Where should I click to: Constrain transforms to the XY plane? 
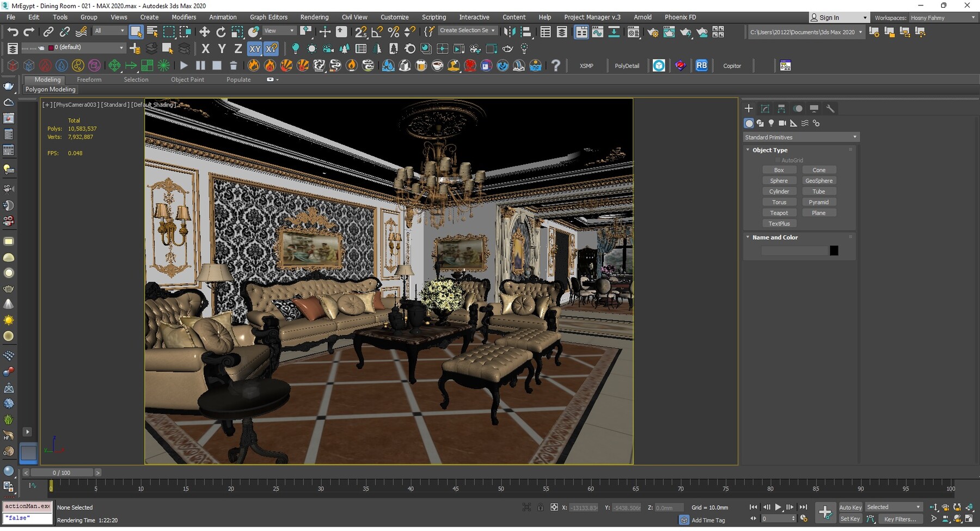[255, 48]
